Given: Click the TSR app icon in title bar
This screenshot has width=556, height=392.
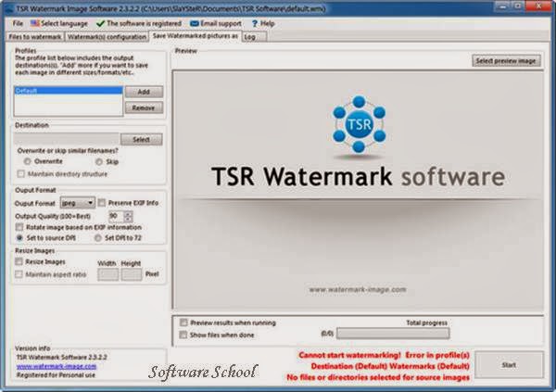Looking at the screenshot, I should pyautogui.click(x=8, y=9).
